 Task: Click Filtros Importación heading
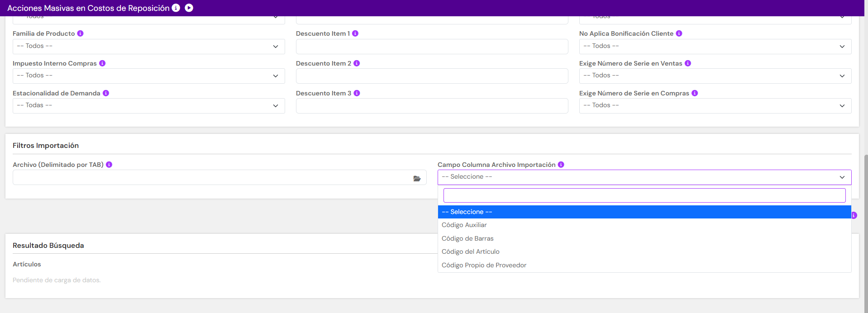click(46, 145)
